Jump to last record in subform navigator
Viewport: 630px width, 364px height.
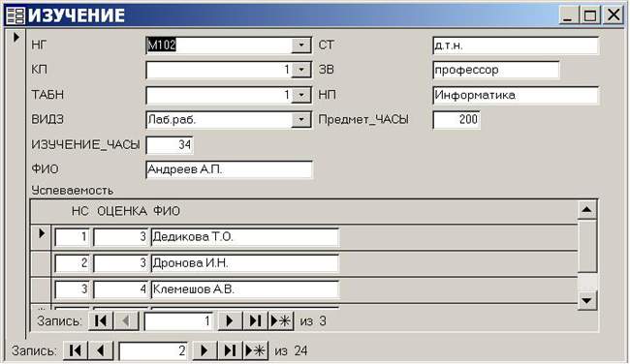click(255, 321)
